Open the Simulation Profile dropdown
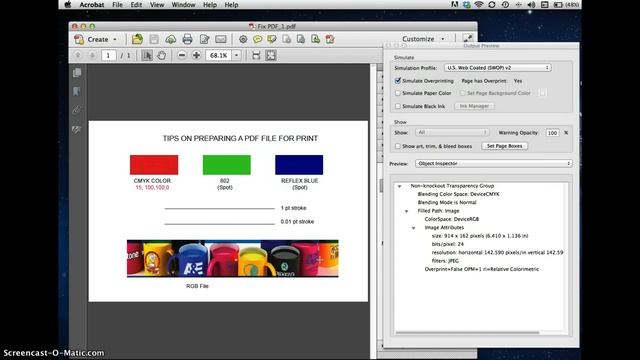This screenshot has height=360, width=640. [x=498, y=68]
